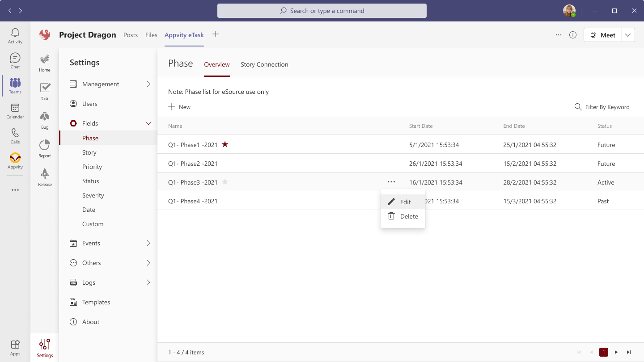
Task: Open the Meet dropdown arrow
Action: click(628, 35)
